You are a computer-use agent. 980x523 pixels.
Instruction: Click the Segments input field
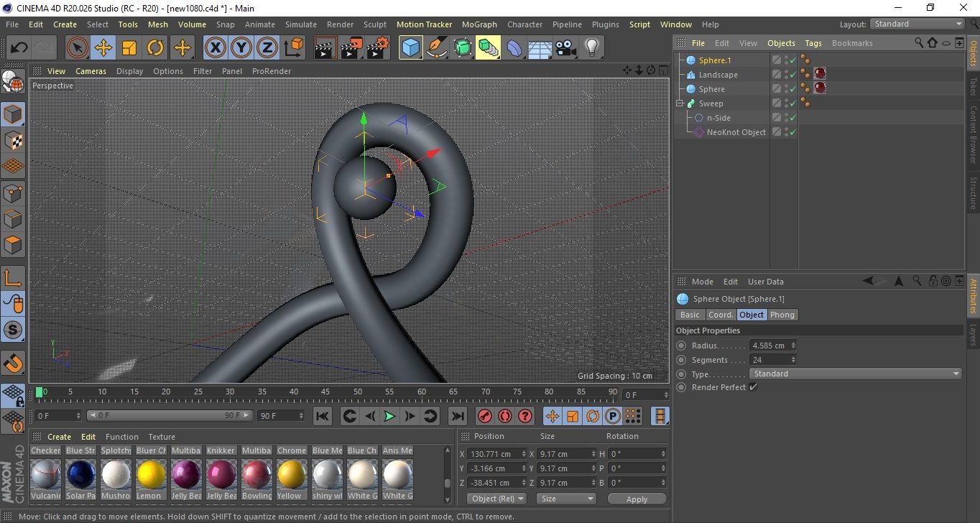pos(773,360)
